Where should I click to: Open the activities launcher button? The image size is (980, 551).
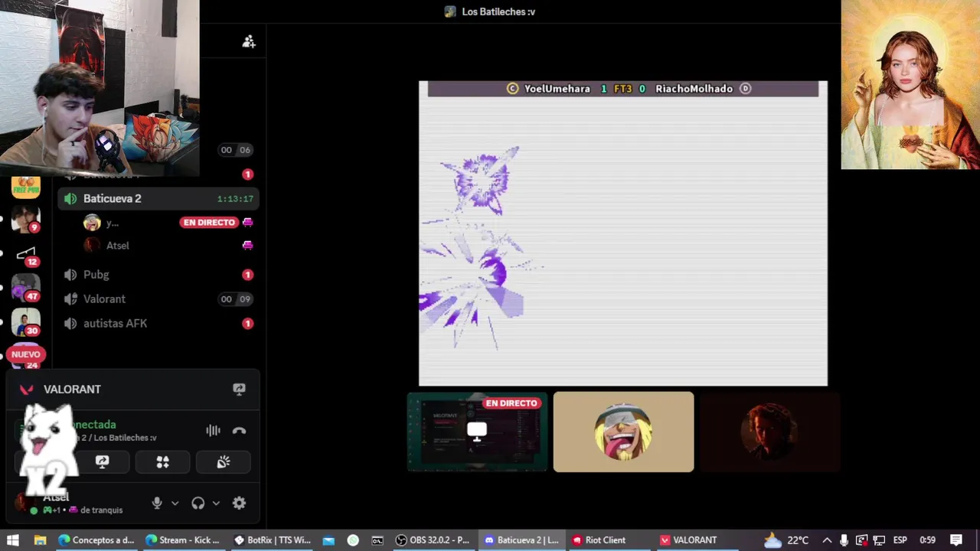(162, 462)
